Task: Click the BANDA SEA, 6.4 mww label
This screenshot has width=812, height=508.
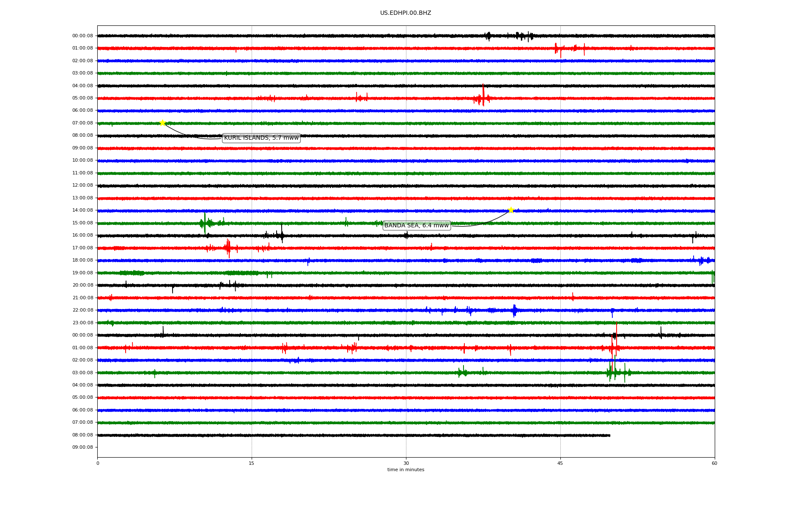Action: [x=416, y=226]
